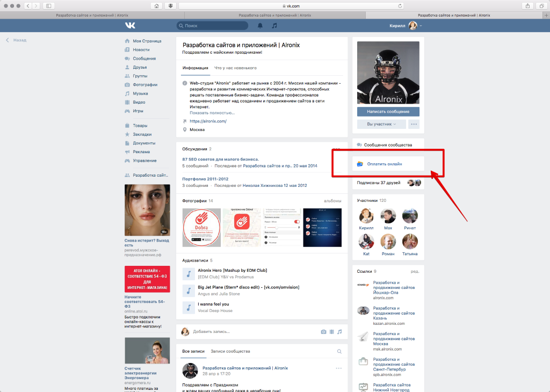Open user menu arrow next to Кирилл
The width and height of the screenshot is (550, 392).
tap(421, 26)
